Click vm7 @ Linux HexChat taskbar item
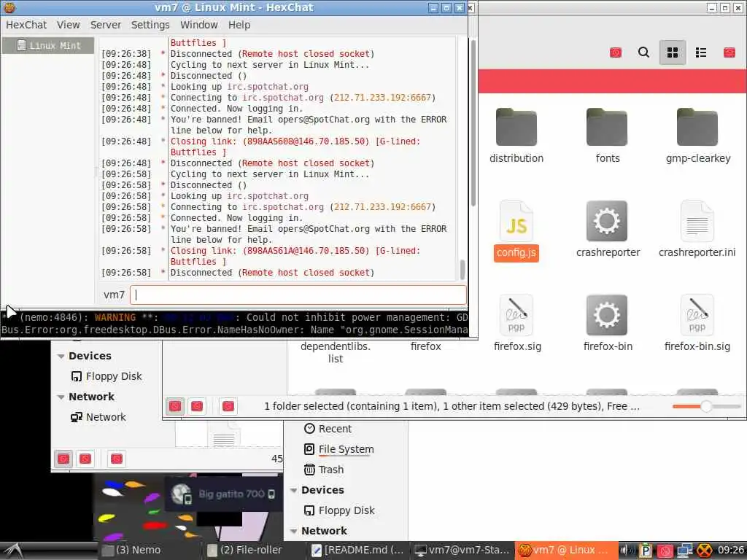Viewport: 747px width, 560px height. pos(565,550)
